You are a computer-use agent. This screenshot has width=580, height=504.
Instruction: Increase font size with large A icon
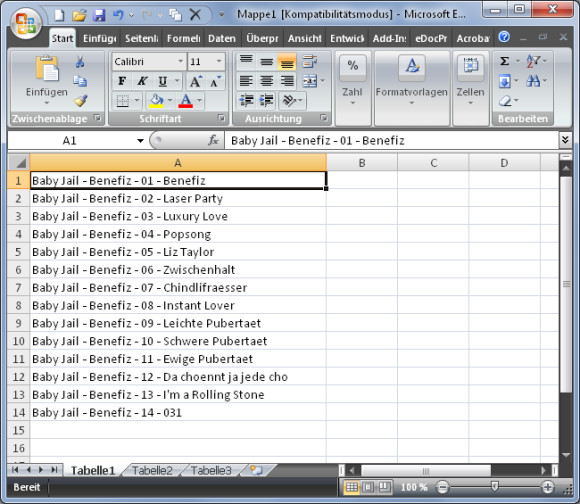[x=196, y=81]
